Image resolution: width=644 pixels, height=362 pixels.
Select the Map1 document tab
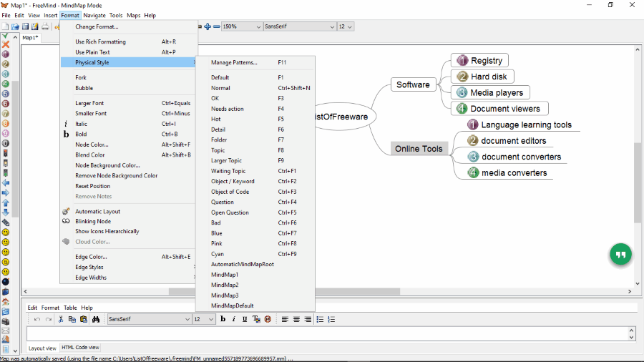coord(30,37)
